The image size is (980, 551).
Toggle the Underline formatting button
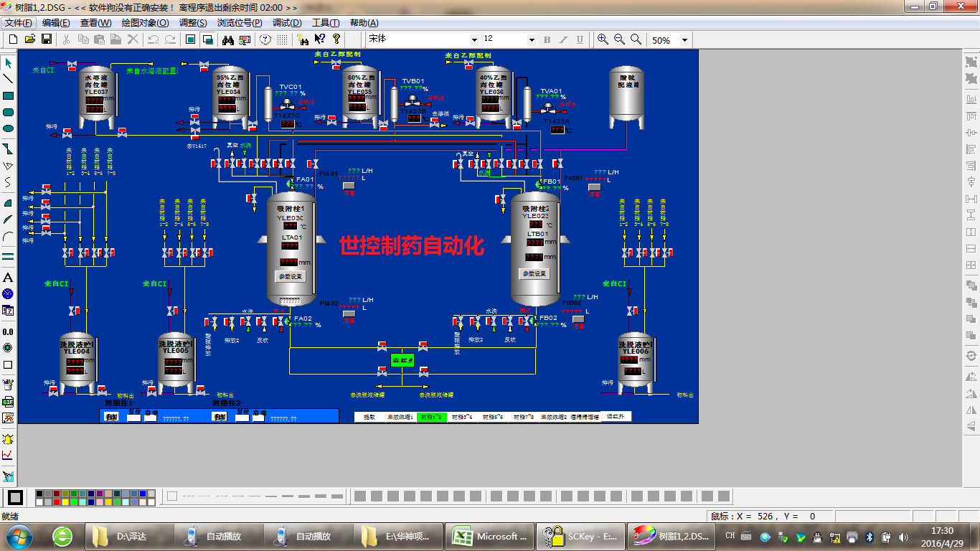(x=580, y=40)
